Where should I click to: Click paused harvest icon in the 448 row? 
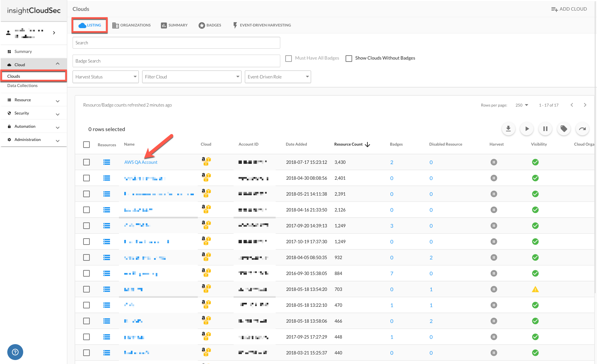pos(494,337)
